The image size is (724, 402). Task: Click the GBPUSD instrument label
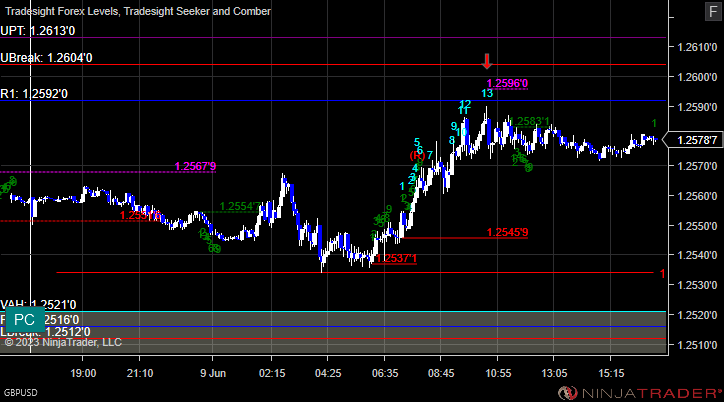pyautogui.click(x=21, y=393)
